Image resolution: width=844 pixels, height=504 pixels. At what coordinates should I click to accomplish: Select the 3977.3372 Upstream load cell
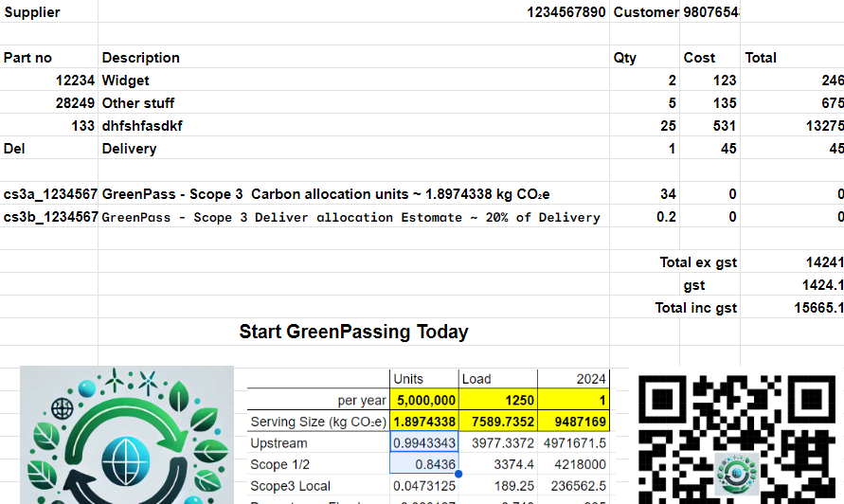[498, 442]
